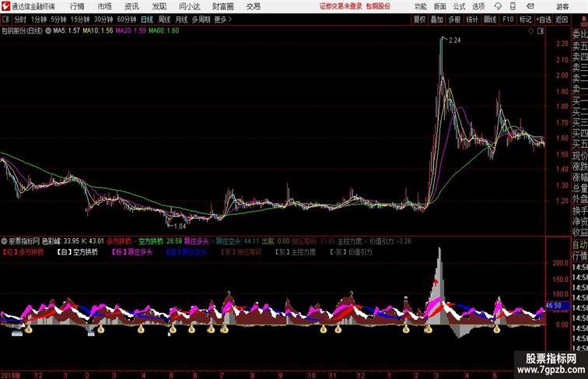Open the 交易 menu
588x379 pixels.
[253, 6]
